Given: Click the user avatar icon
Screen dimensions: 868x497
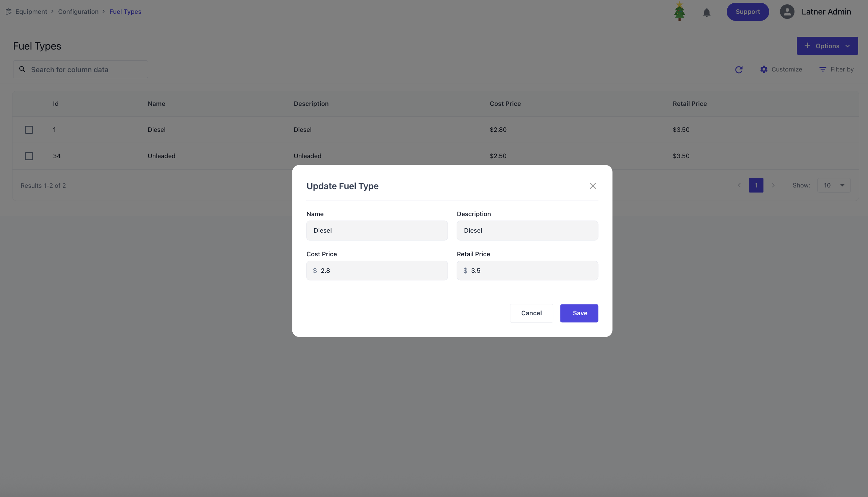Looking at the screenshot, I should pyautogui.click(x=787, y=11).
